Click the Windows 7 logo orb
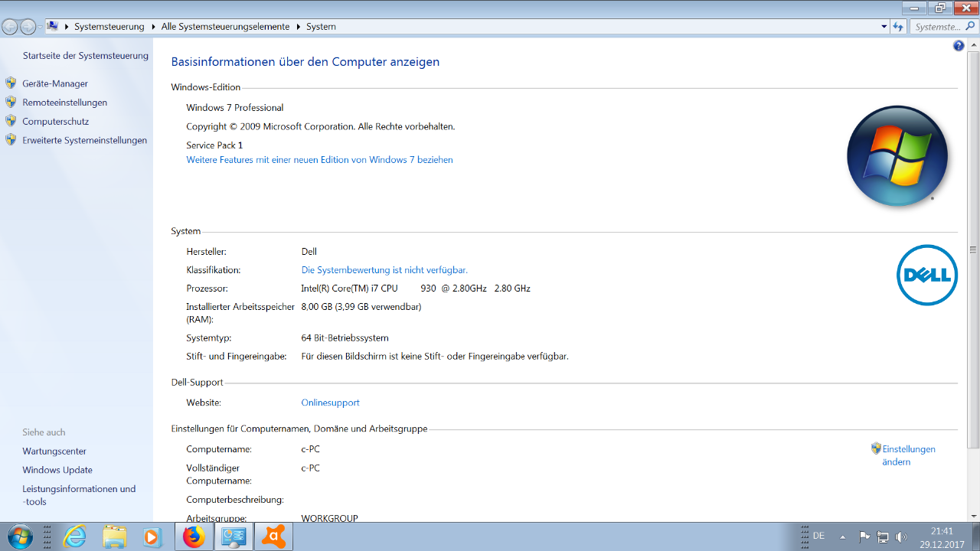 [897, 156]
